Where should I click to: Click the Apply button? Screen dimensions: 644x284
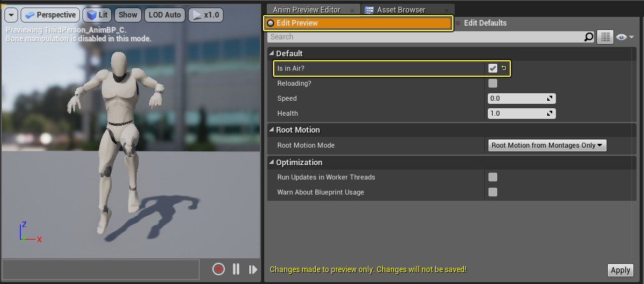(x=620, y=270)
